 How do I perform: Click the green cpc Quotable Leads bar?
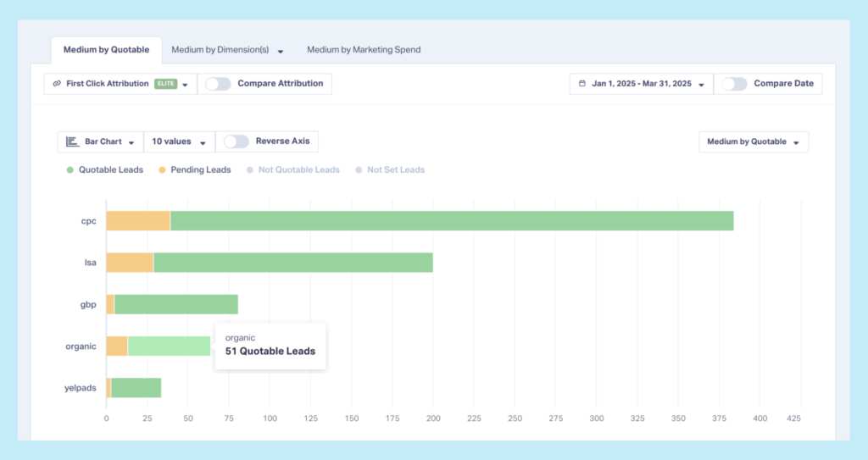tap(452, 221)
